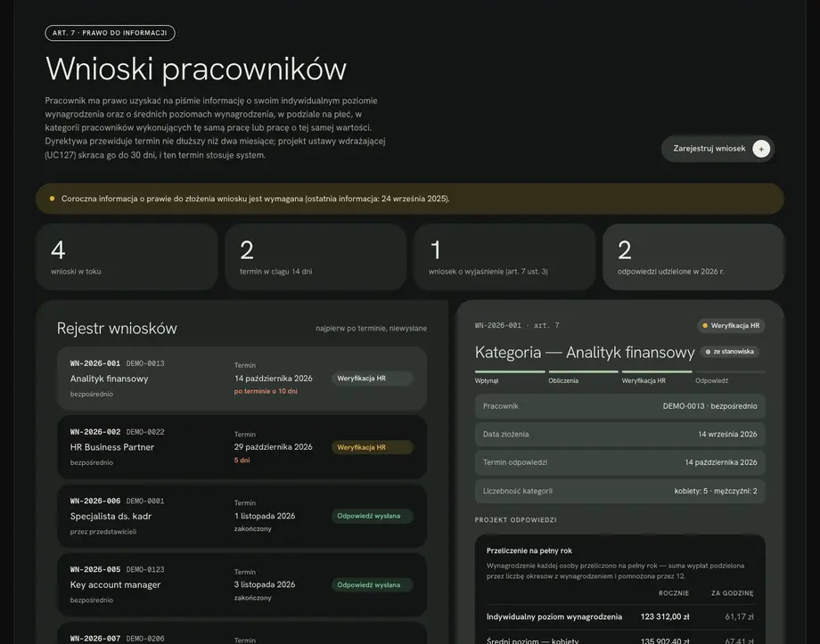Click the 'wniosek o wyjaśnienie' stat card
Viewport: 820px width, 644px height.
504,257
